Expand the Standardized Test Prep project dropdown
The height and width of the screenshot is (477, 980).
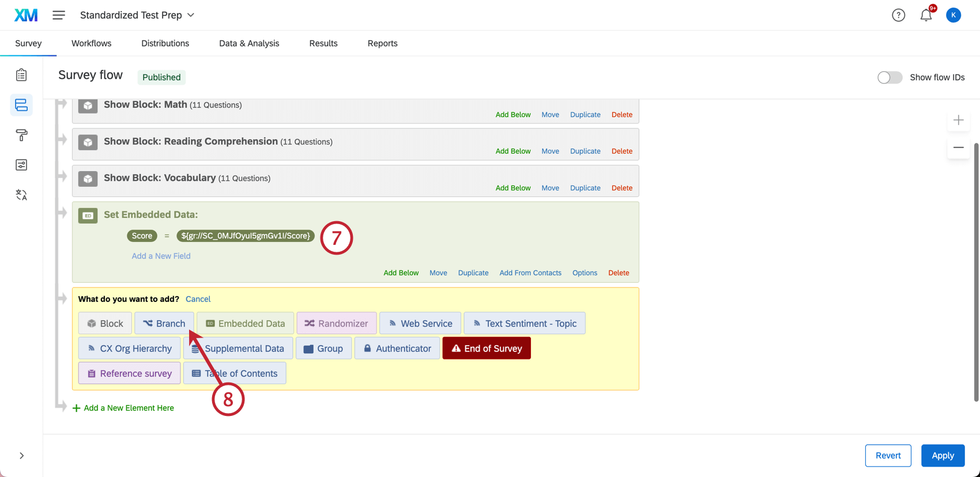point(137,15)
